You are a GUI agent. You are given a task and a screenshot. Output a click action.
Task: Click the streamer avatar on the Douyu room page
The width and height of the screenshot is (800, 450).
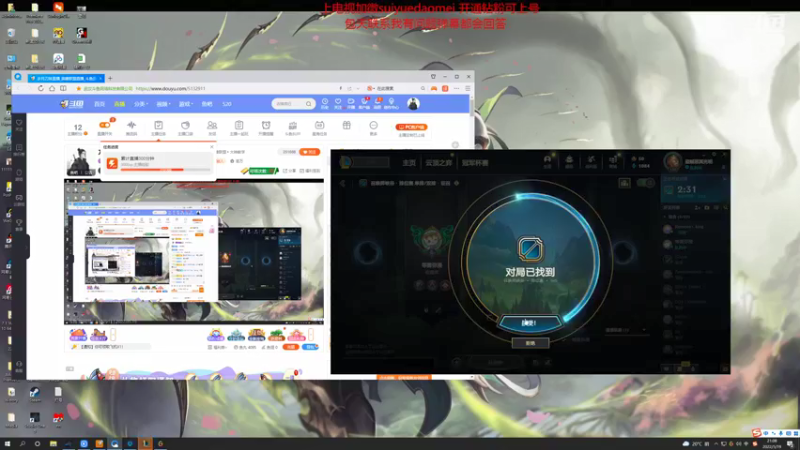[x=81, y=161]
